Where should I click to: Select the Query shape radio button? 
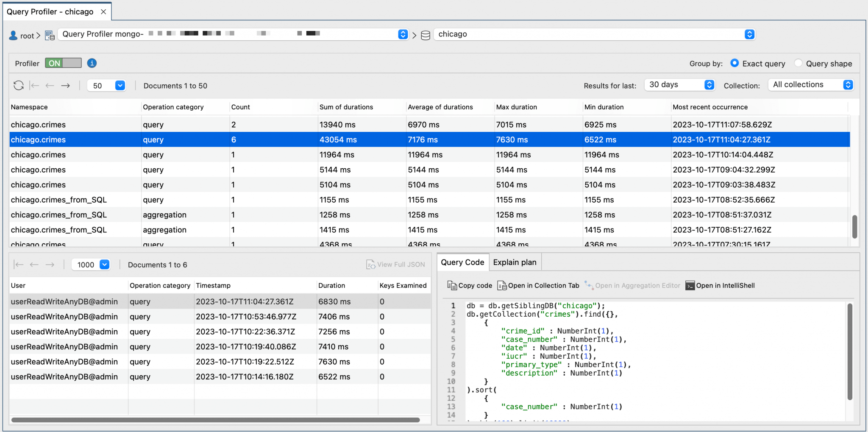[x=799, y=63]
